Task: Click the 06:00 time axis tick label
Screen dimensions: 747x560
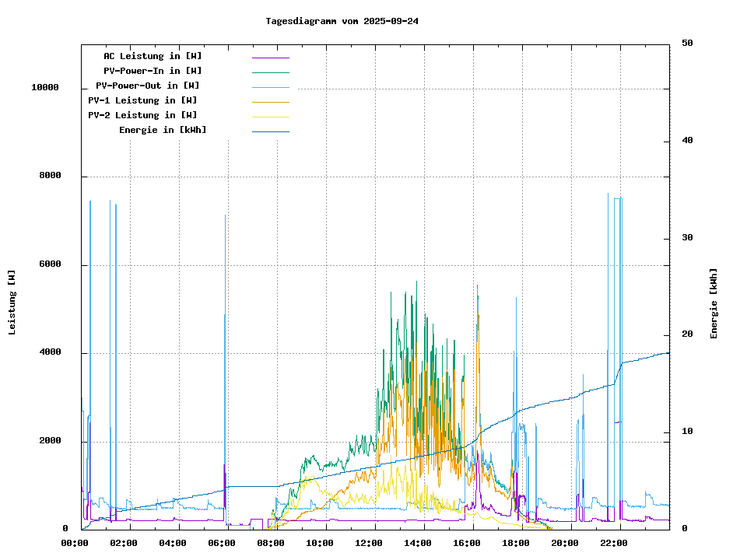Action: click(x=222, y=543)
